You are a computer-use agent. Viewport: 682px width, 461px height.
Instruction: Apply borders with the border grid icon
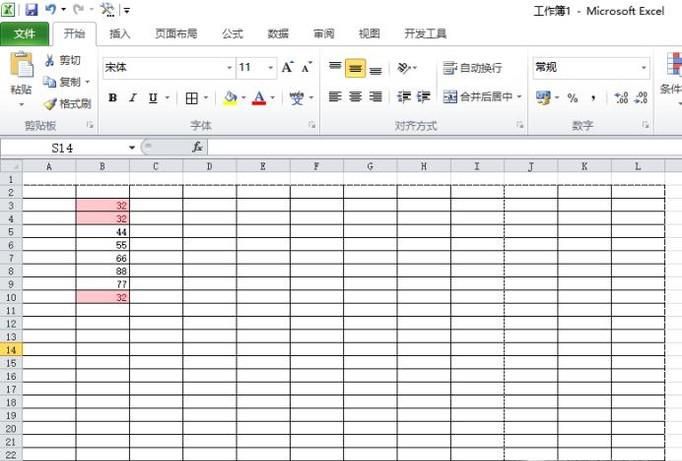point(191,98)
